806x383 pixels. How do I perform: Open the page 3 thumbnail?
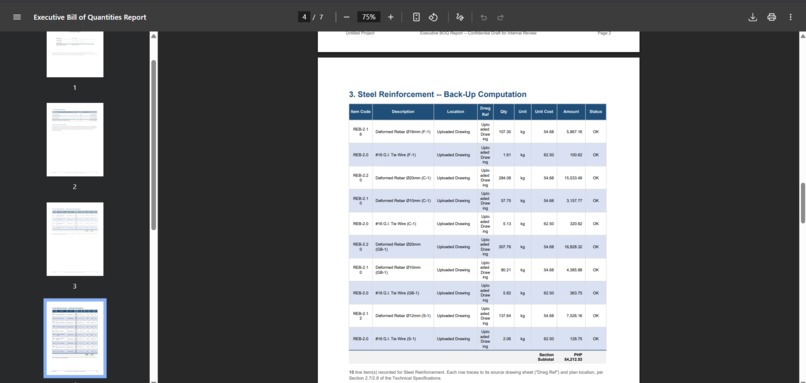75,239
